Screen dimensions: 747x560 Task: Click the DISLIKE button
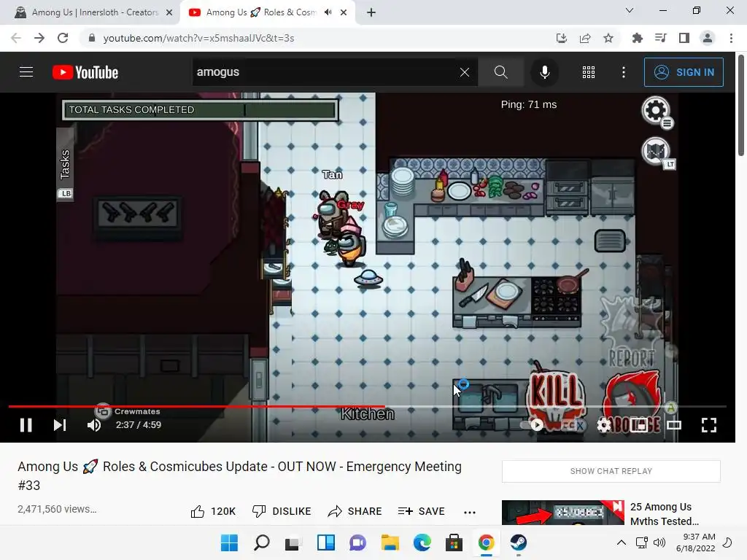point(282,511)
